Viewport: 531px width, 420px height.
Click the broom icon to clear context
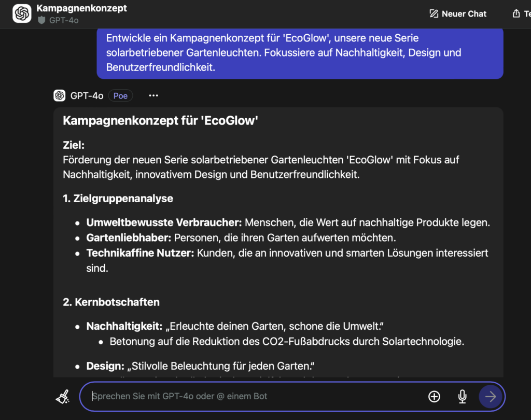pyautogui.click(x=63, y=397)
